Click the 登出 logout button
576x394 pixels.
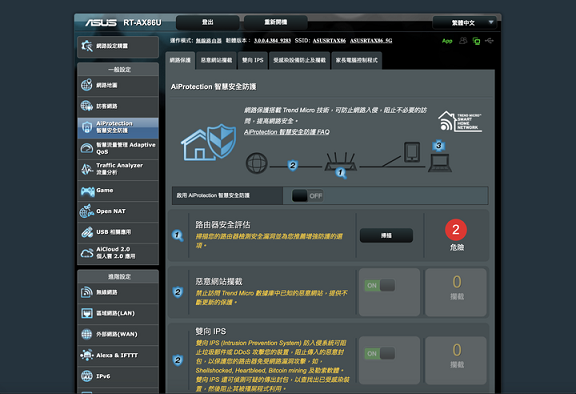click(208, 22)
